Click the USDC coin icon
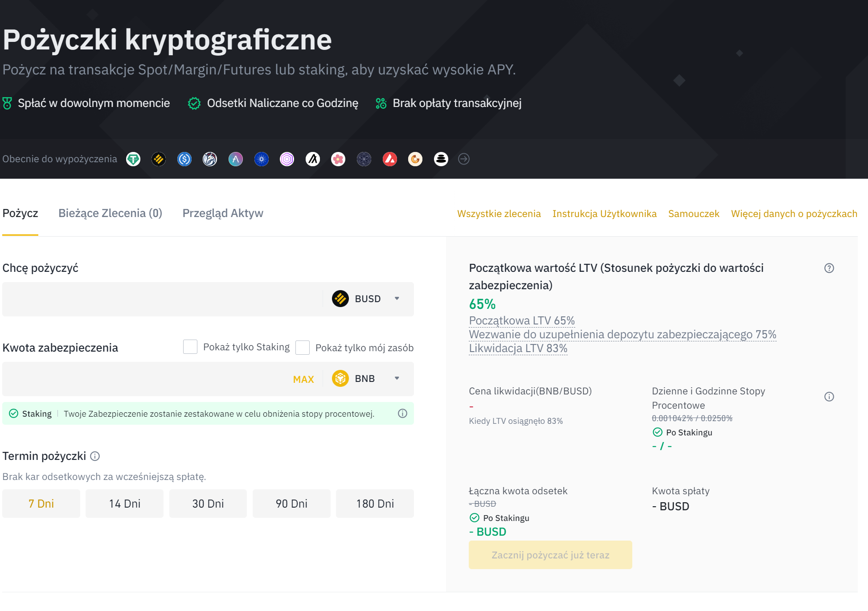The image size is (868, 611). 184,159
